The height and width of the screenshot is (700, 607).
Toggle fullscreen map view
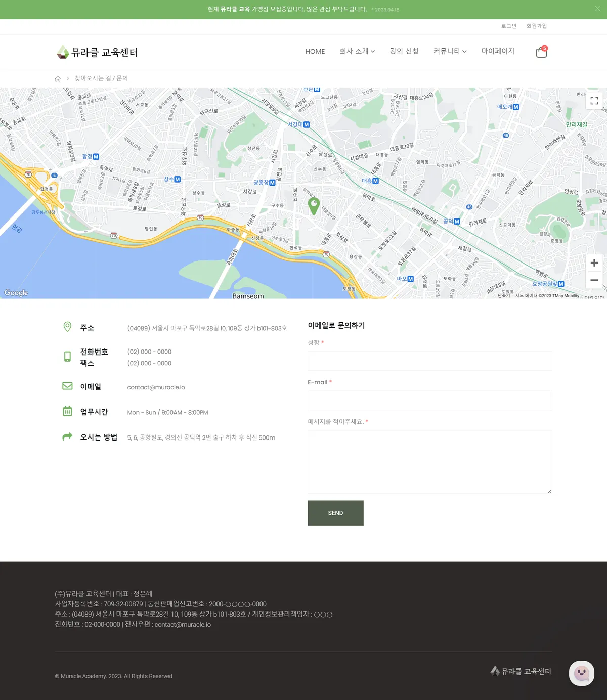(594, 101)
